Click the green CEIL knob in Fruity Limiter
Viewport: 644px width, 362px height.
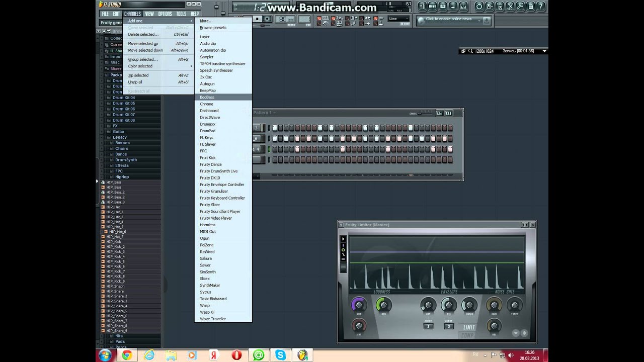pos(383,304)
